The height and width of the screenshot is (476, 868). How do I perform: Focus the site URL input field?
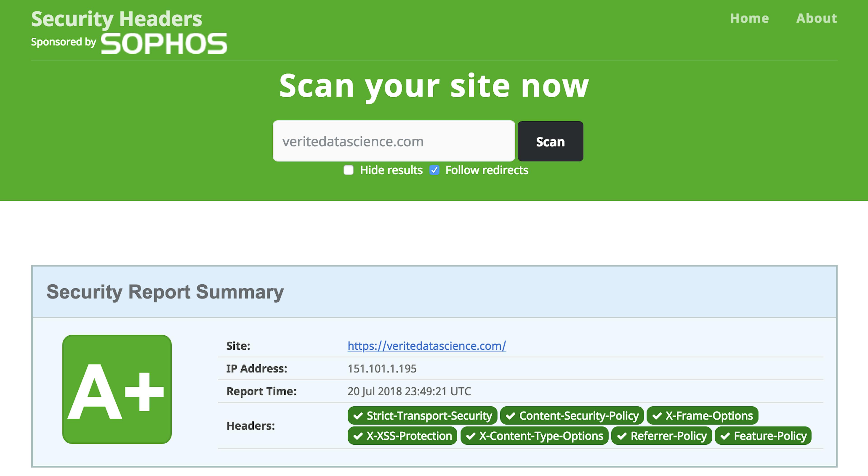394,141
